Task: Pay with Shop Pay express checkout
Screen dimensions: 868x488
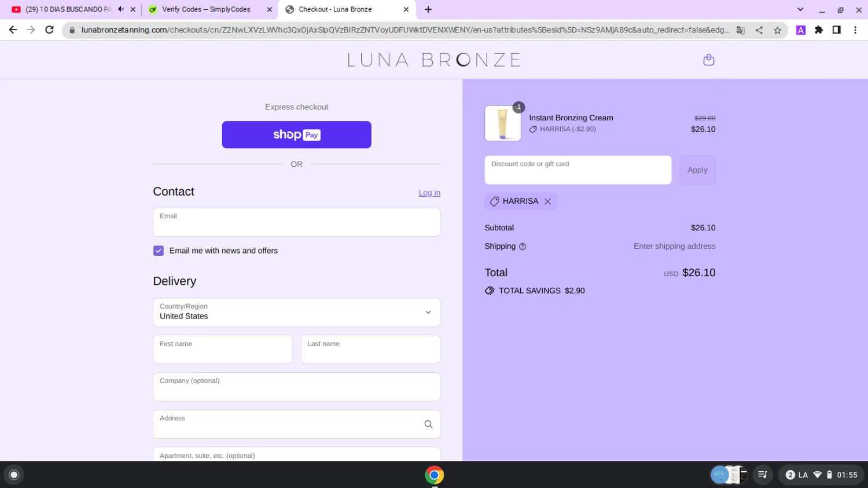Action: (x=296, y=135)
